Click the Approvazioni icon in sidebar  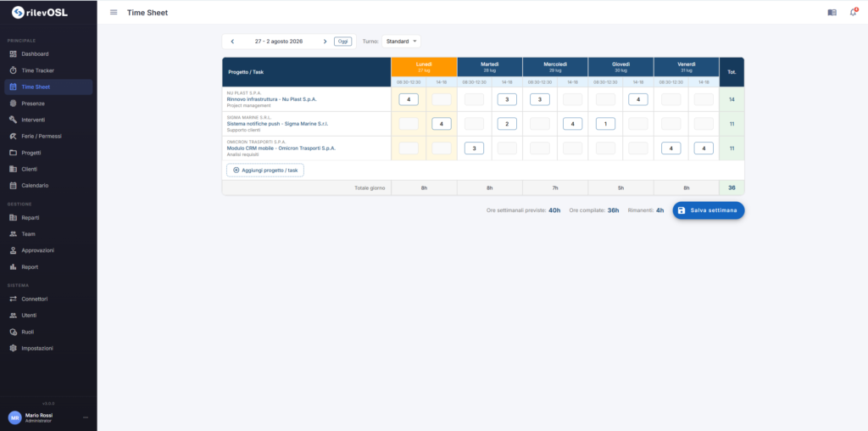14,250
